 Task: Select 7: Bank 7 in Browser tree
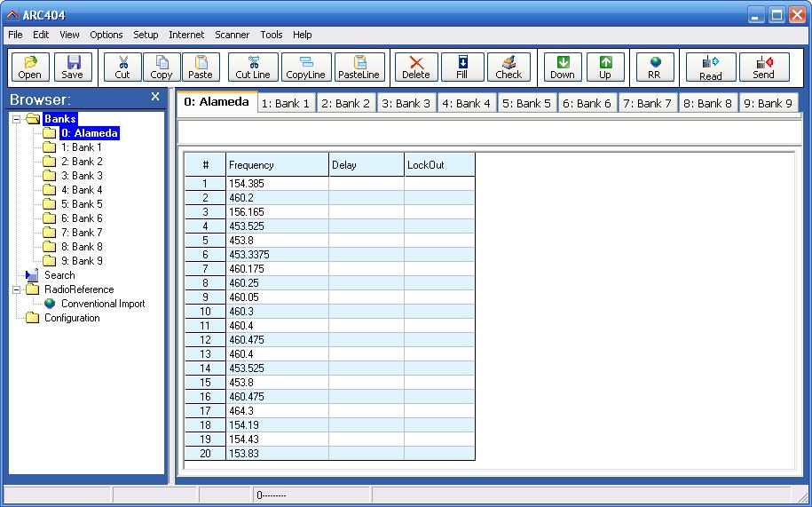pyautogui.click(x=82, y=233)
